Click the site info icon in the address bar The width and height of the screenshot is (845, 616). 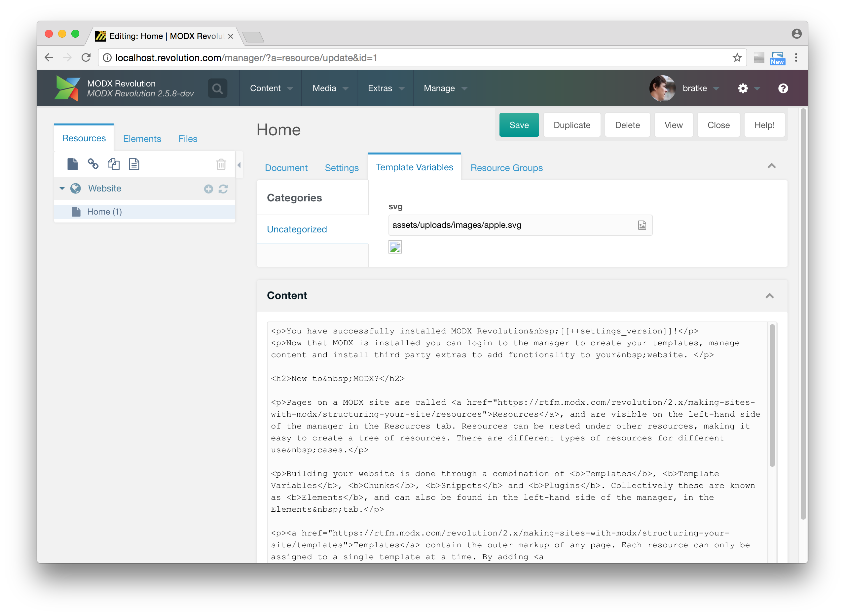pyautogui.click(x=107, y=57)
